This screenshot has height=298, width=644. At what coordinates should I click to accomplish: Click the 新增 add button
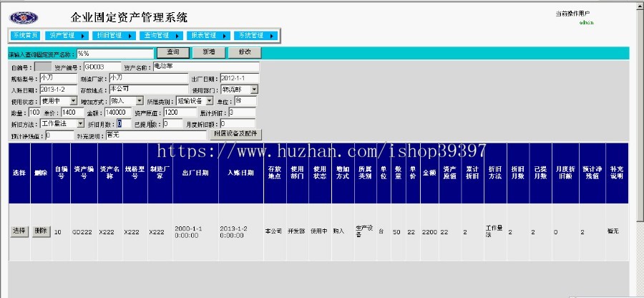click(x=209, y=52)
